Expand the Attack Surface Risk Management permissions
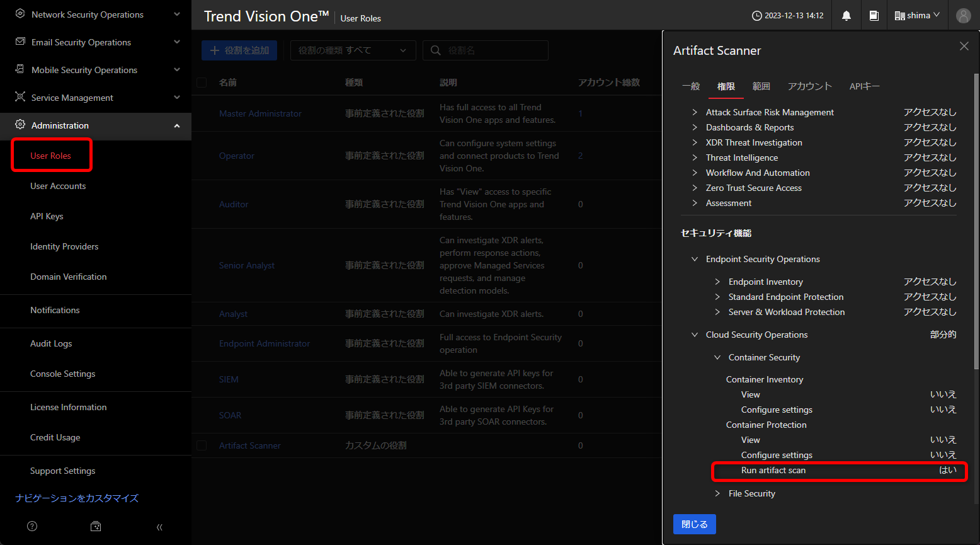 point(695,112)
